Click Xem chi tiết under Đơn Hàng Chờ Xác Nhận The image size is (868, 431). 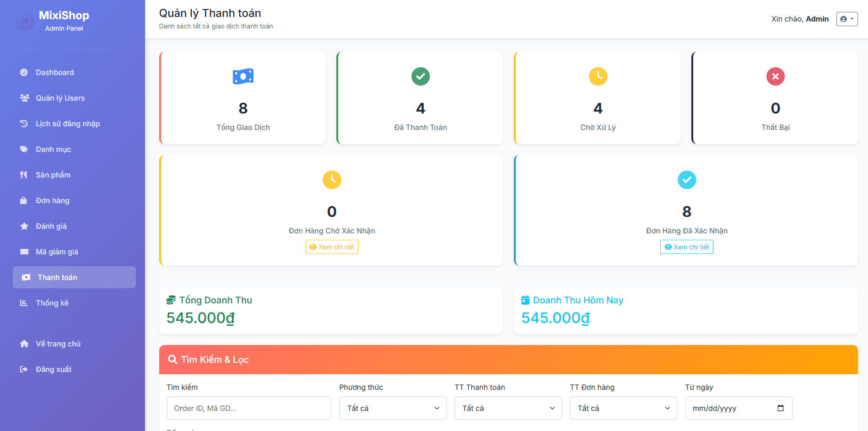(332, 247)
